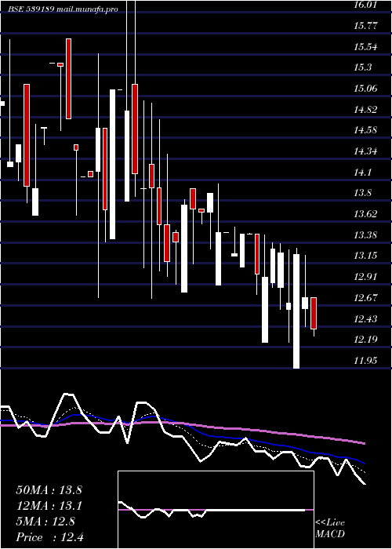
Task: Click the 13.8 price axis label
Action: pyautogui.click(x=362, y=193)
